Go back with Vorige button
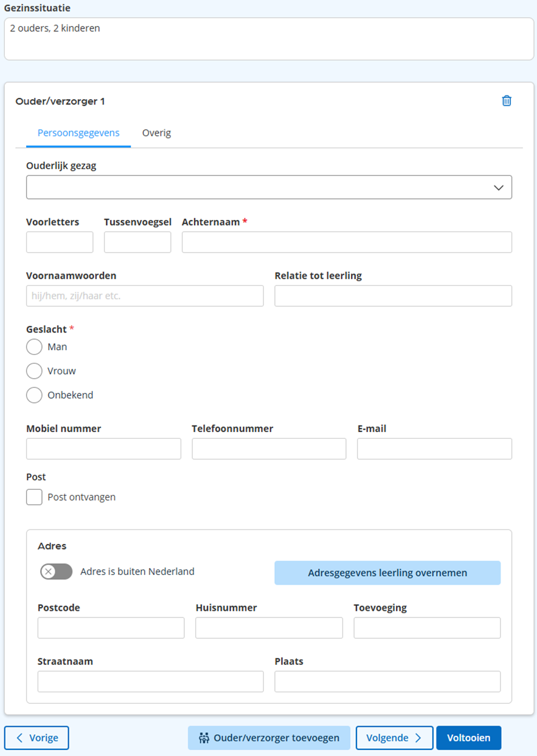The height and width of the screenshot is (756, 537). click(36, 738)
